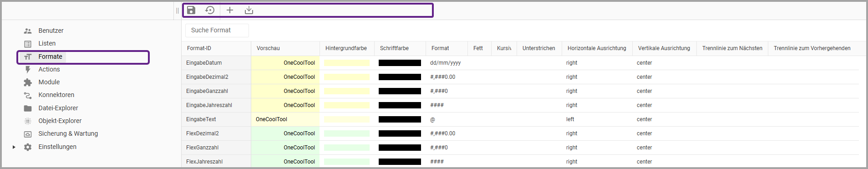This screenshot has width=868, height=169.
Task: Select the FlexGanzzahl format ID cell
Action: [216, 148]
